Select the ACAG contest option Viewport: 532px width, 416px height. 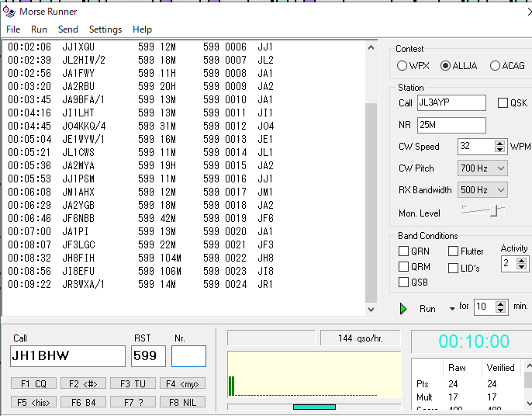click(495, 66)
